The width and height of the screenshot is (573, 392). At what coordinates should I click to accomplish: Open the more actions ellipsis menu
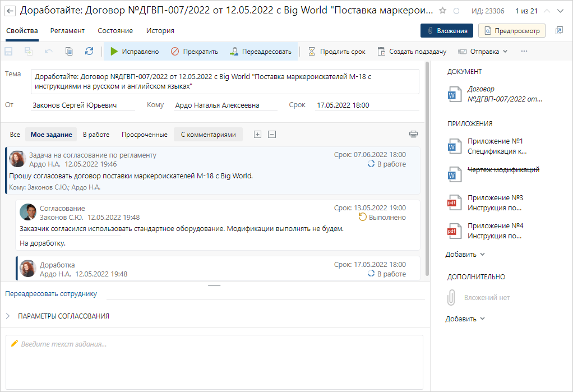[x=524, y=51]
